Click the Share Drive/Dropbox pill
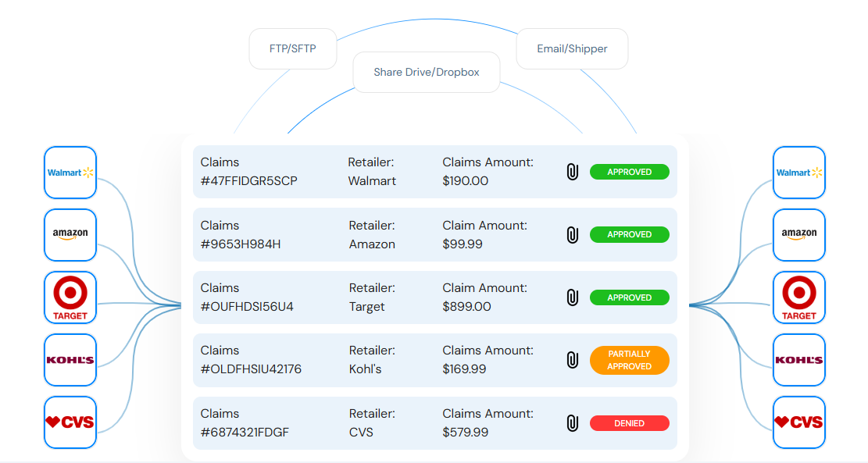 click(x=427, y=72)
